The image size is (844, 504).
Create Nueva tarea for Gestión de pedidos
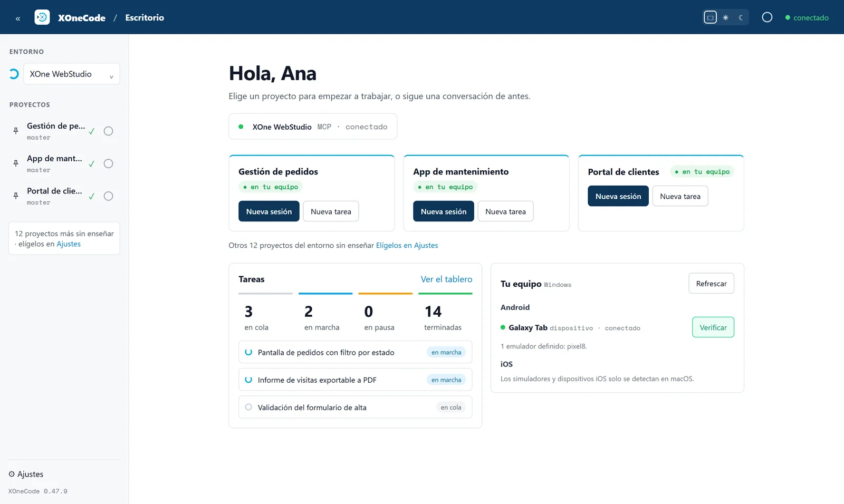point(331,211)
